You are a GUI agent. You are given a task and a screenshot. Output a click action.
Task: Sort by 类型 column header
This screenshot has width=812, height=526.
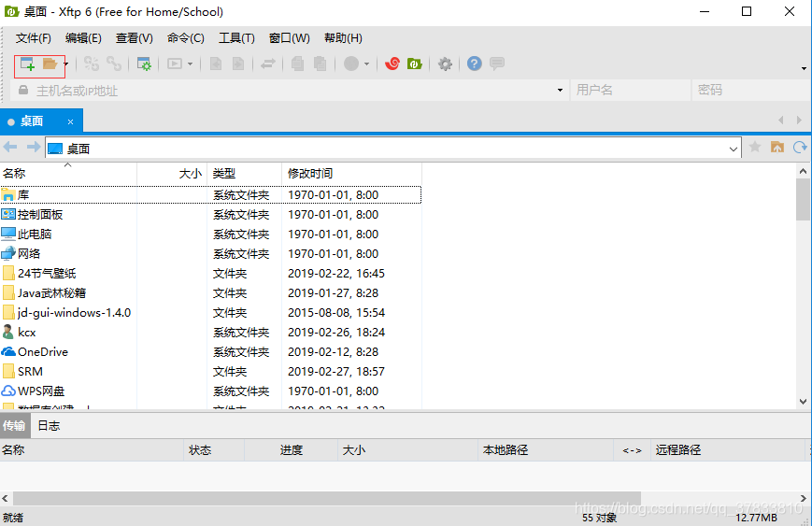245,174
